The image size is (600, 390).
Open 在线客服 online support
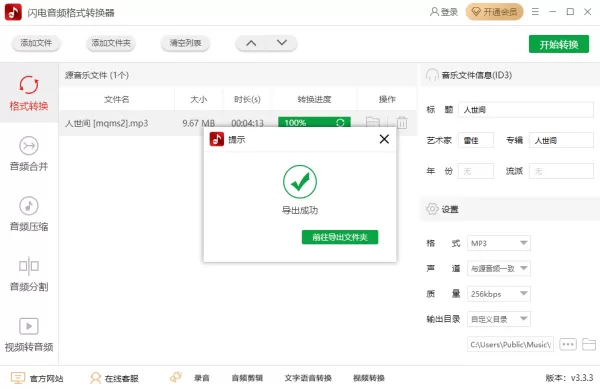click(121, 379)
